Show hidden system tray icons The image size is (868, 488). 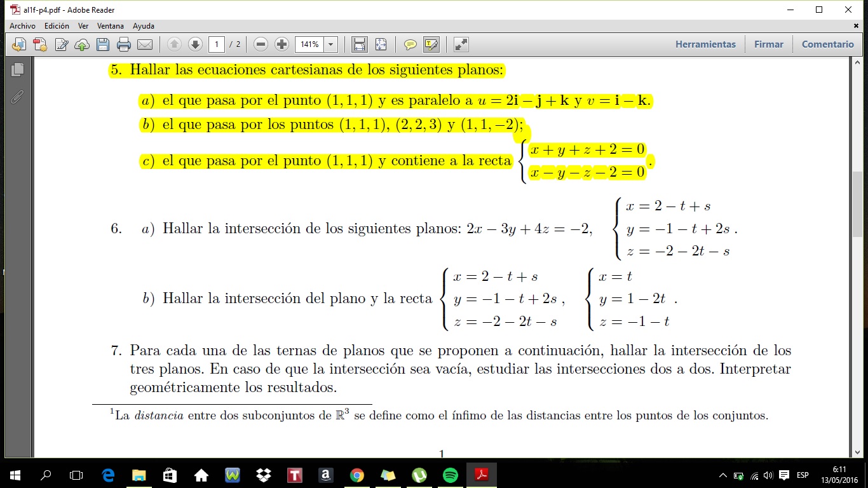[x=722, y=475]
